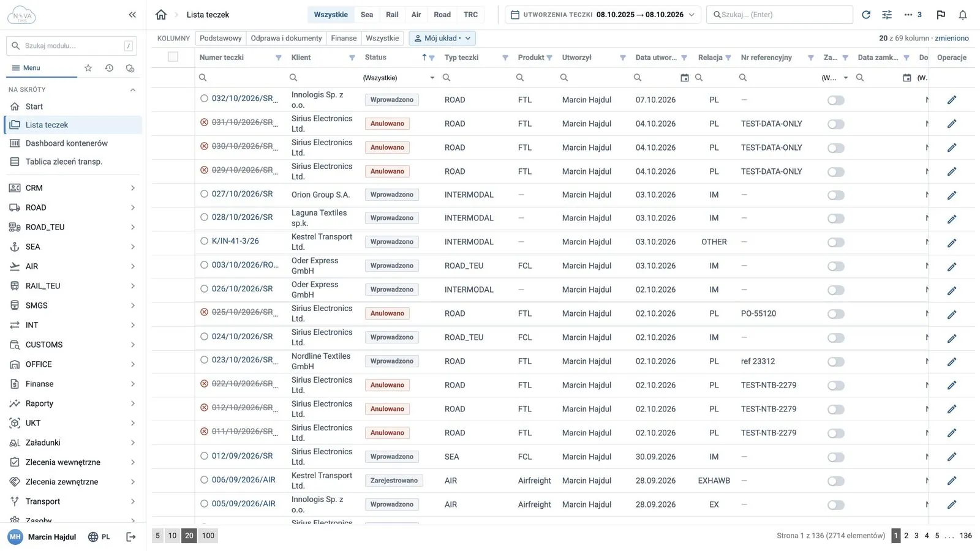Open the Mój układ layout dropdown
Viewport: 980px width, 551px height.
(x=442, y=38)
